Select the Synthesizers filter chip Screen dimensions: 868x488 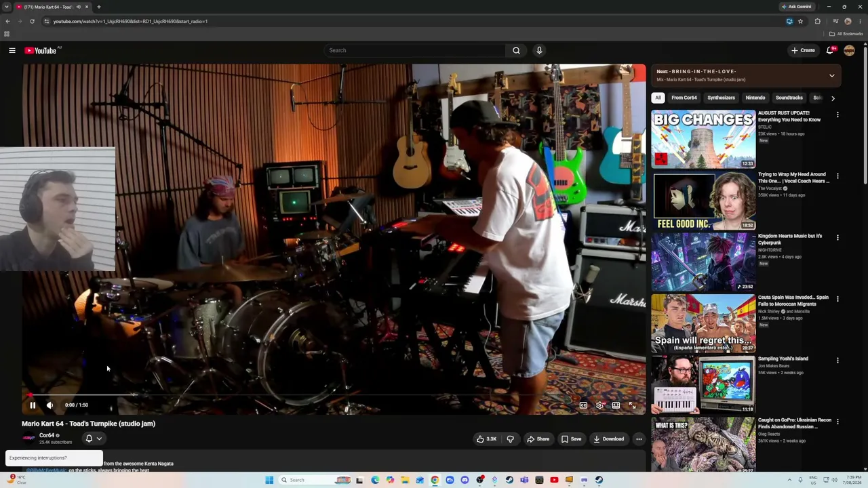[721, 98]
